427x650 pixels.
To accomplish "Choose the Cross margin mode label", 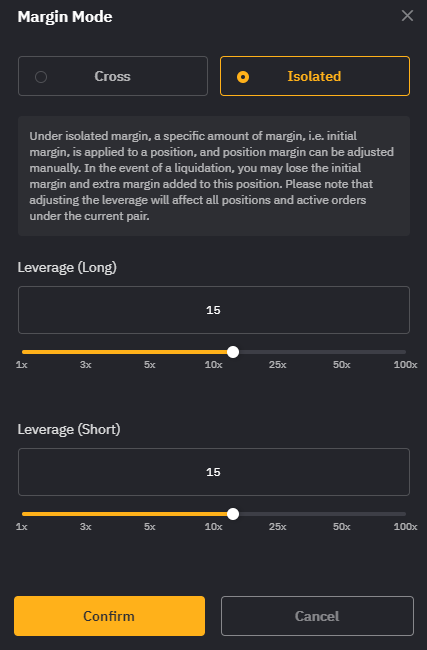I will point(112,76).
